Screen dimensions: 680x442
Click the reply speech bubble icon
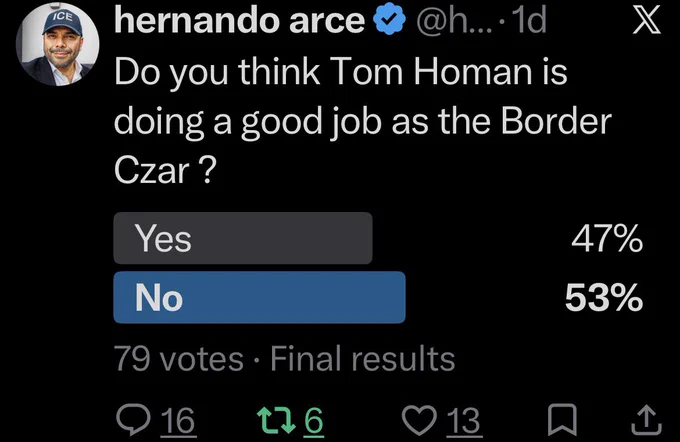pos(134,419)
